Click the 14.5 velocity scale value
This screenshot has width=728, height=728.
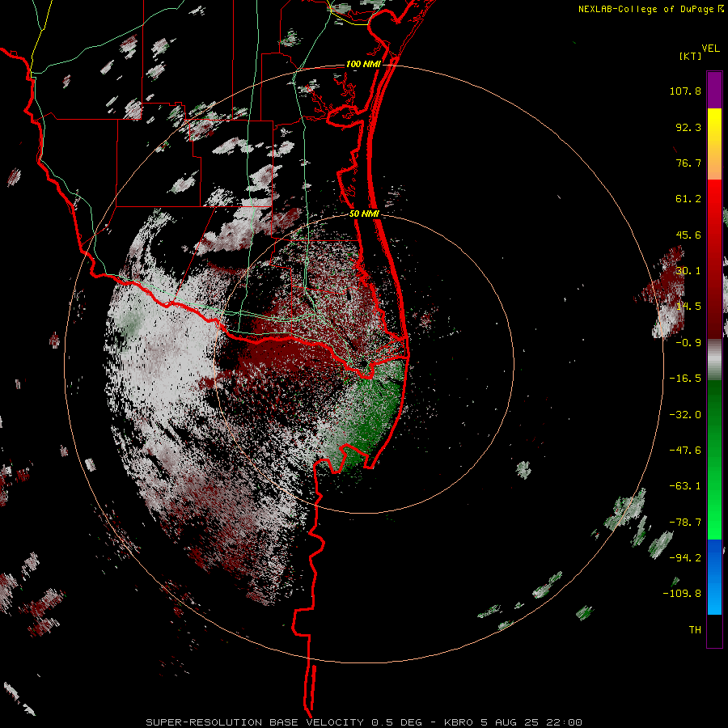pos(688,307)
